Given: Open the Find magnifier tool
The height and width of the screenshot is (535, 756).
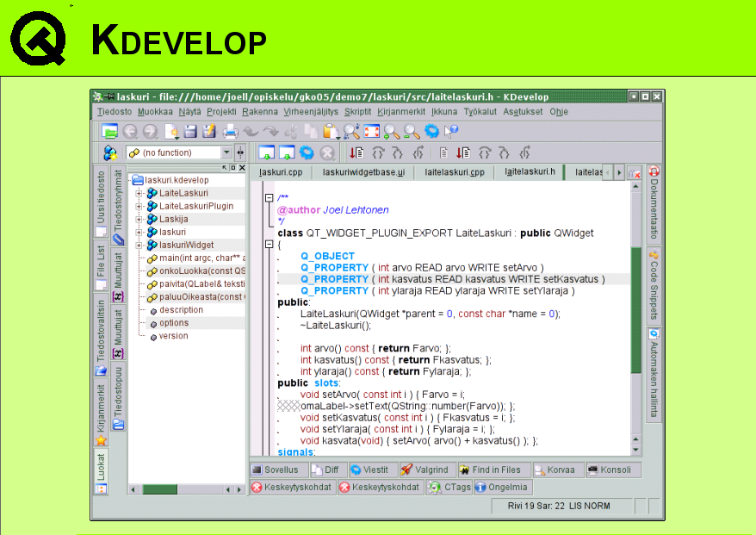Looking at the screenshot, I should 351,131.
